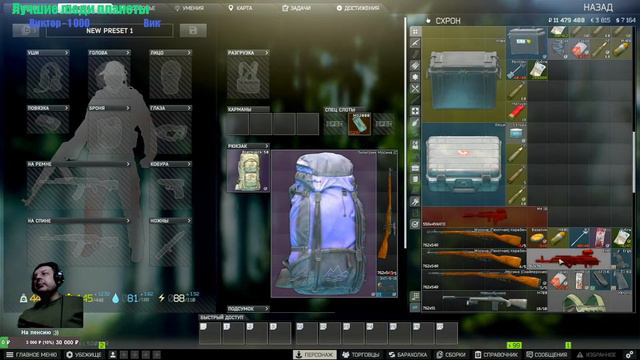Click the save preset floppy disk button
640x360 pixels.
[x=193, y=31]
